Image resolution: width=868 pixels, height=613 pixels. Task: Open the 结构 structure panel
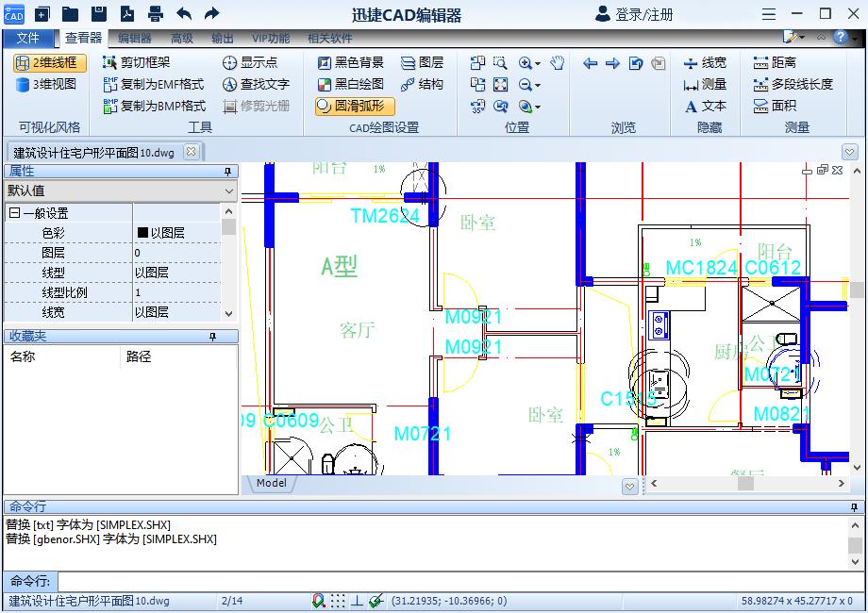coord(422,84)
